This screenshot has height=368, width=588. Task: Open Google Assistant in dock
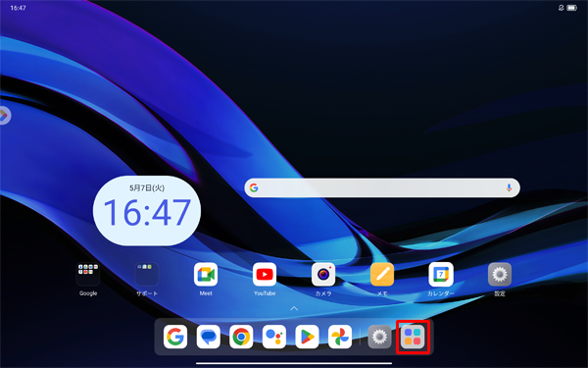(x=274, y=337)
